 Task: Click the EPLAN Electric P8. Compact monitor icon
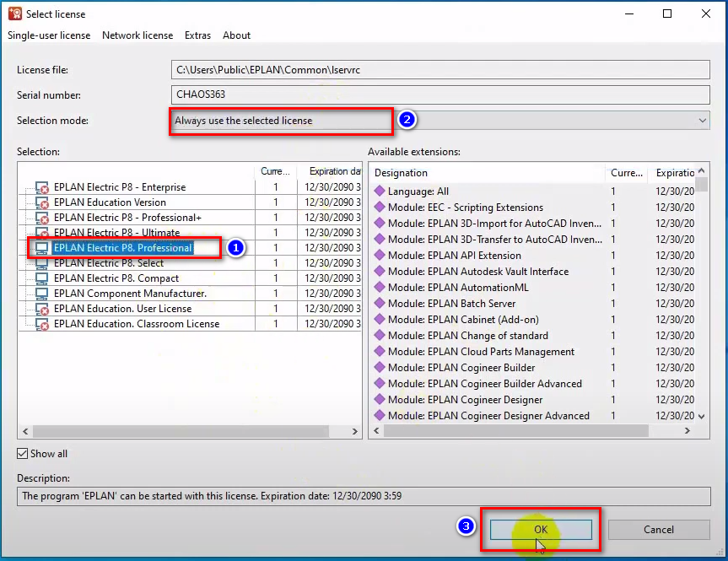[42, 278]
